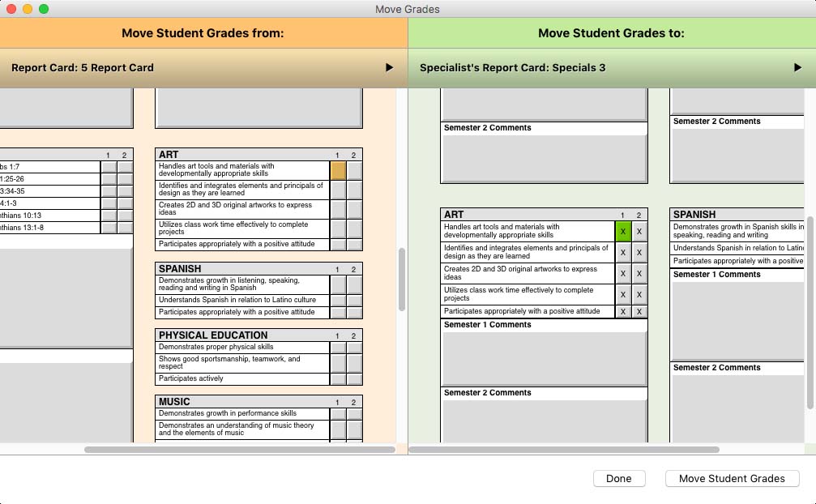
Task: Click the ART 'Semester 1 Comments' field
Action: coord(543,352)
